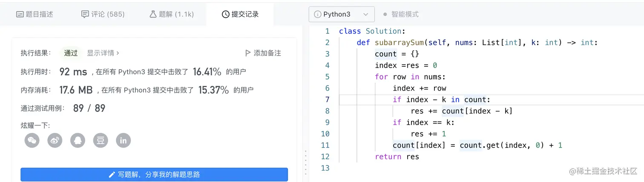Expand 显示详情 result details
The image size is (644, 182).
[103, 53]
